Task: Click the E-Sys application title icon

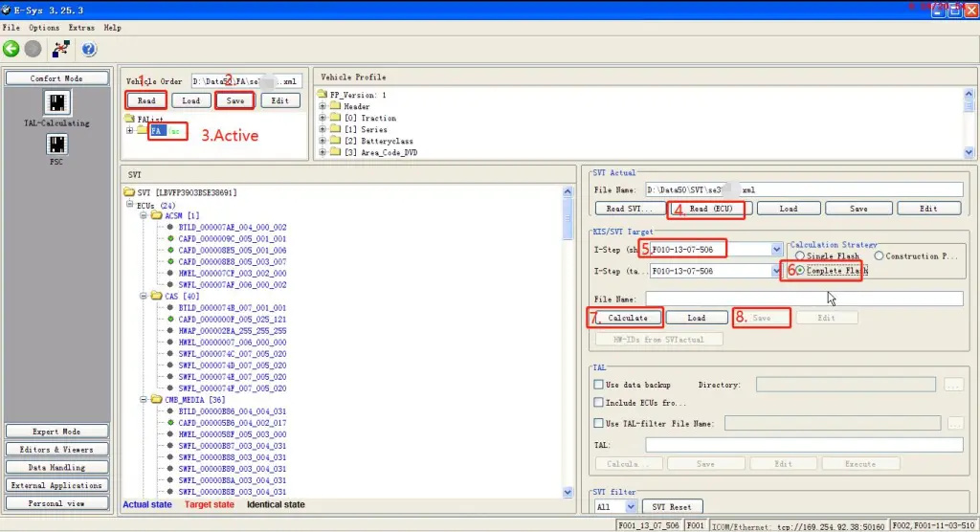Action: click(x=7, y=10)
